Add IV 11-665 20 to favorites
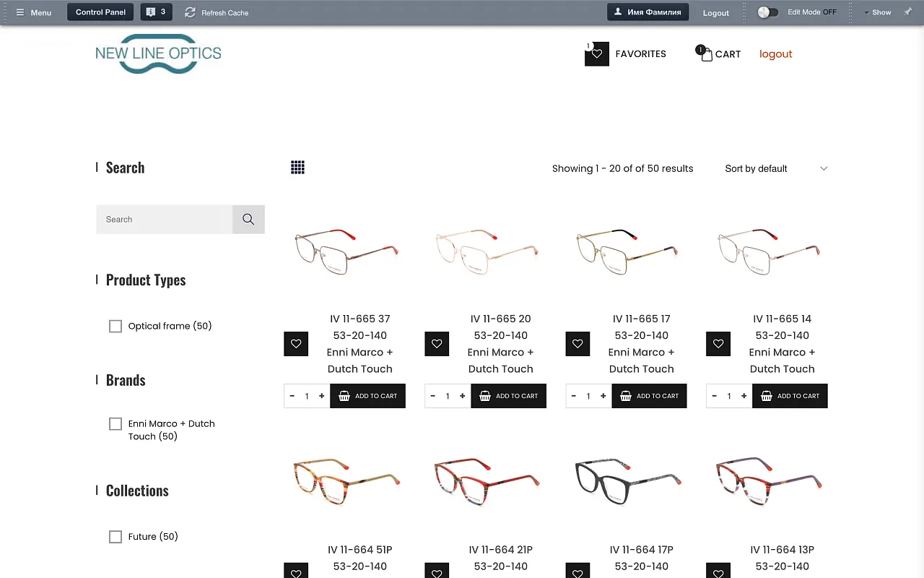924x578 pixels. coord(437,344)
